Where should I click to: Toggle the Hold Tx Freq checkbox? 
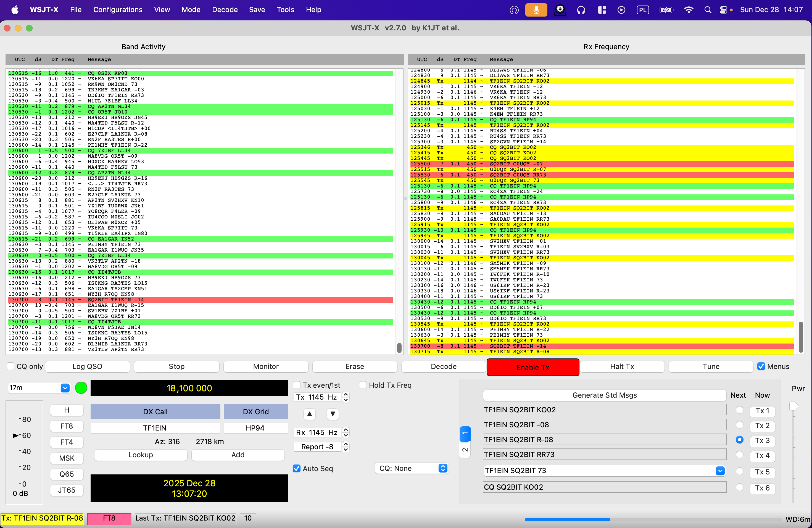363,385
